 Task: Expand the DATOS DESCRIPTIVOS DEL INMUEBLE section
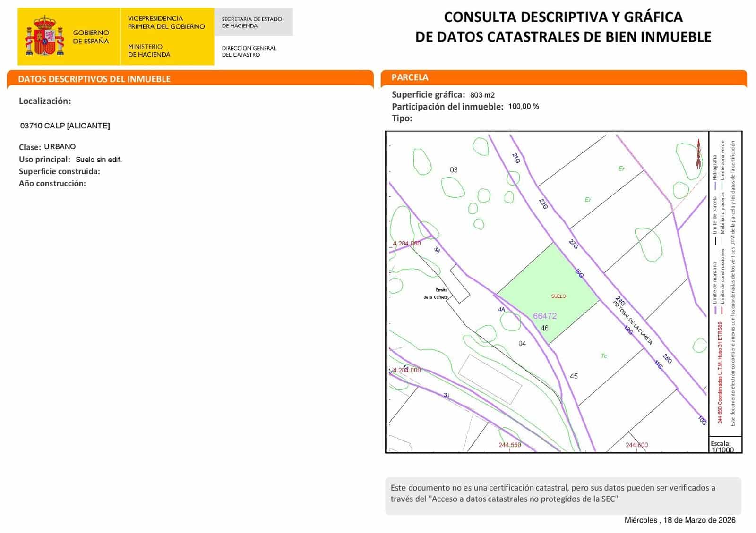tap(94, 79)
